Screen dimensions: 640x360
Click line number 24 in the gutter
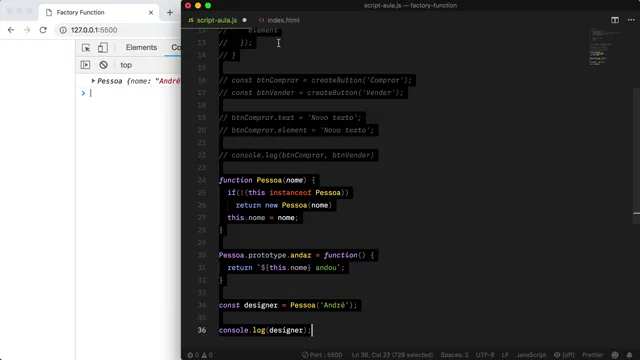[202, 180]
